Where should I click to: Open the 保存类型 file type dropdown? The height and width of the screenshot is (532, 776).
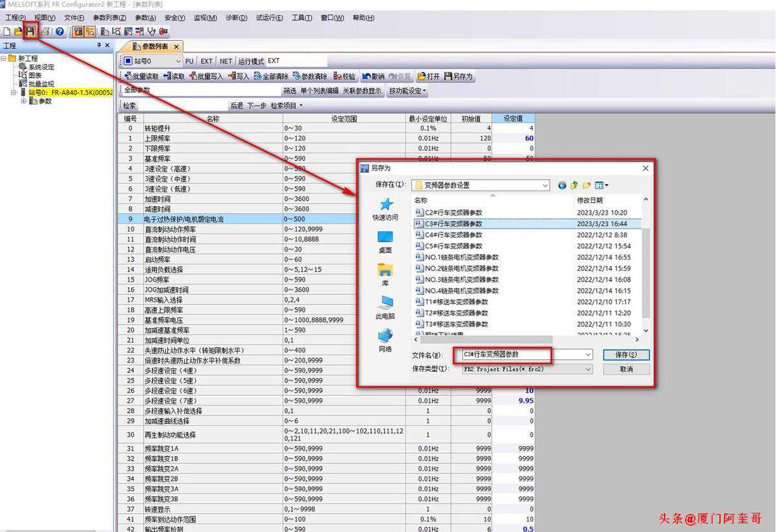tap(588, 369)
